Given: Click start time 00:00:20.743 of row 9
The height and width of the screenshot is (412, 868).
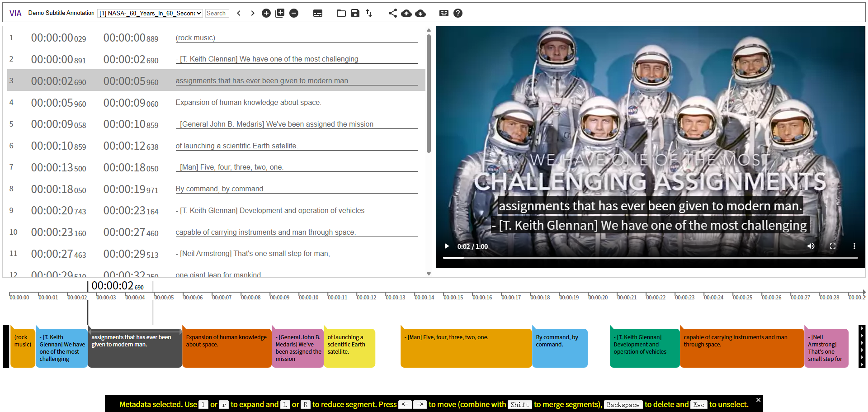Looking at the screenshot, I should (x=58, y=211).
